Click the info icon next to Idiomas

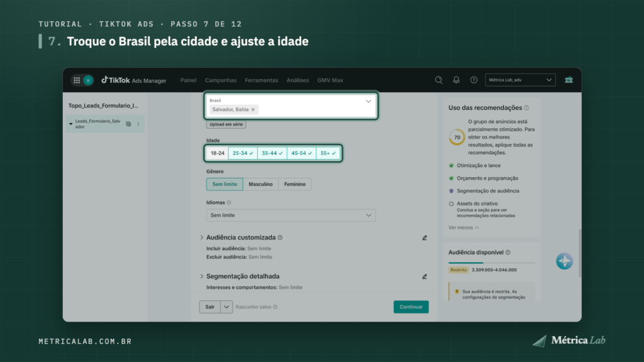(x=229, y=203)
